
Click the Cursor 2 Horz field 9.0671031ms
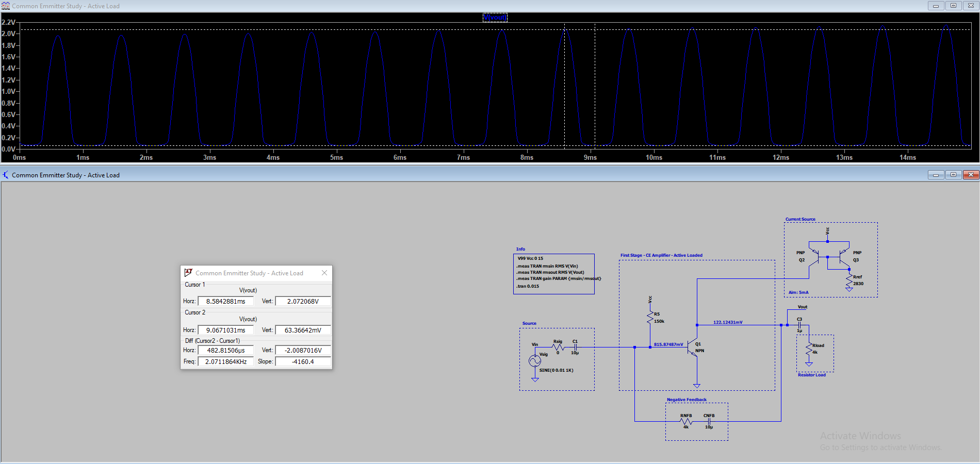coord(226,330)
